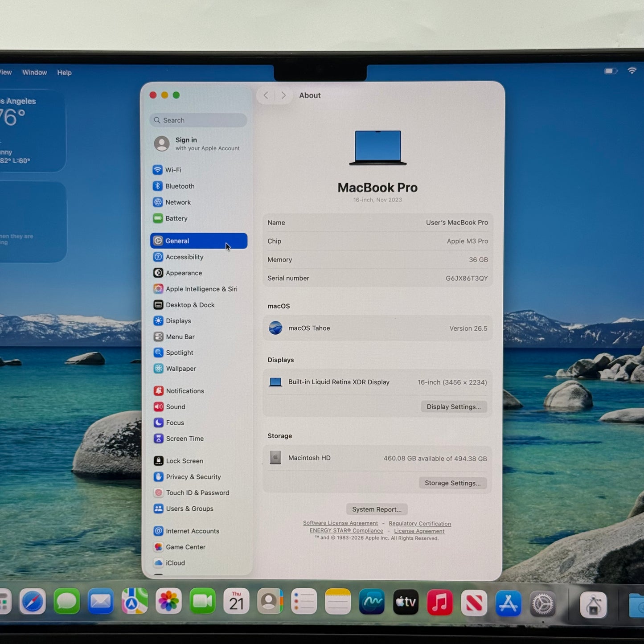Click Sign in with your Apple Account

pos(198,144)
